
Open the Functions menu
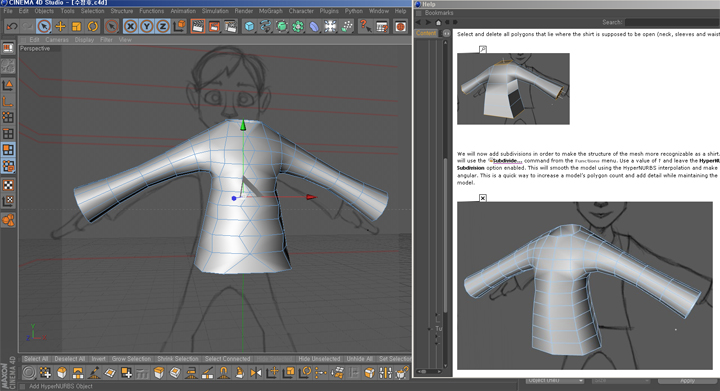tap(152, 11)
